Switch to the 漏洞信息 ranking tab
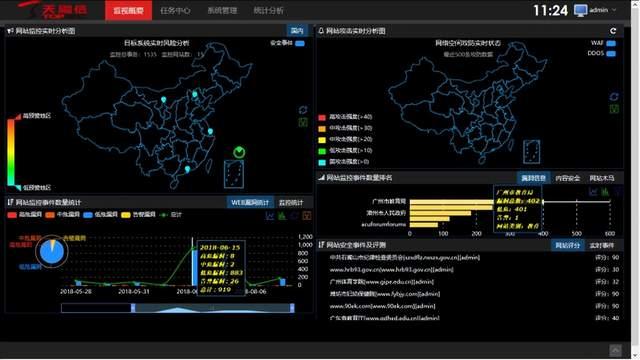Screen dimensions: 640x360 coord(533,178)
